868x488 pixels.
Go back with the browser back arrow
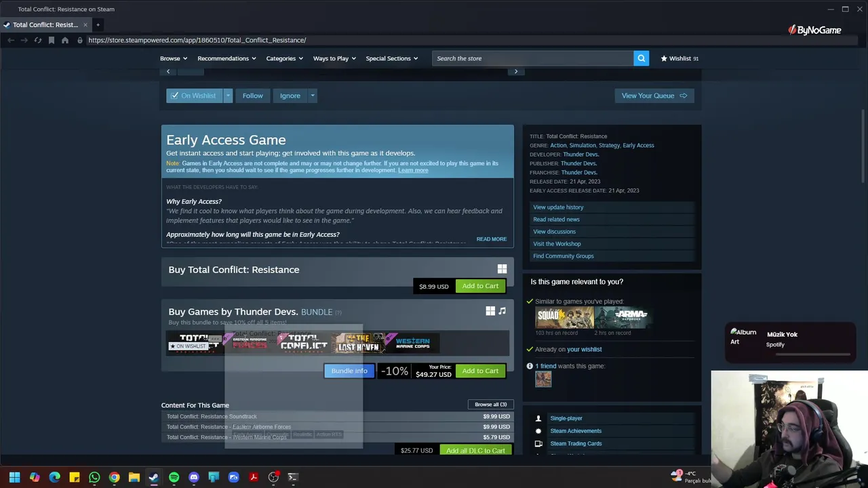tap(11, 40)
